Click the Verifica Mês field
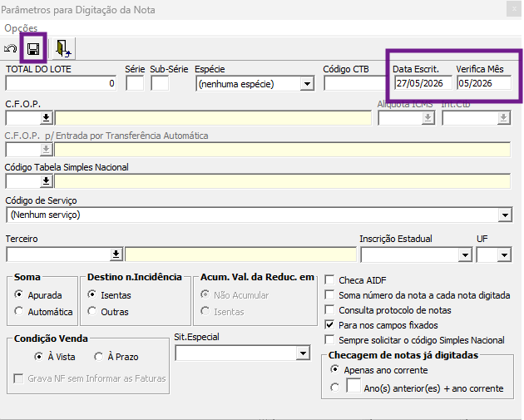The image size is (524, 420). tap(483, 83)
